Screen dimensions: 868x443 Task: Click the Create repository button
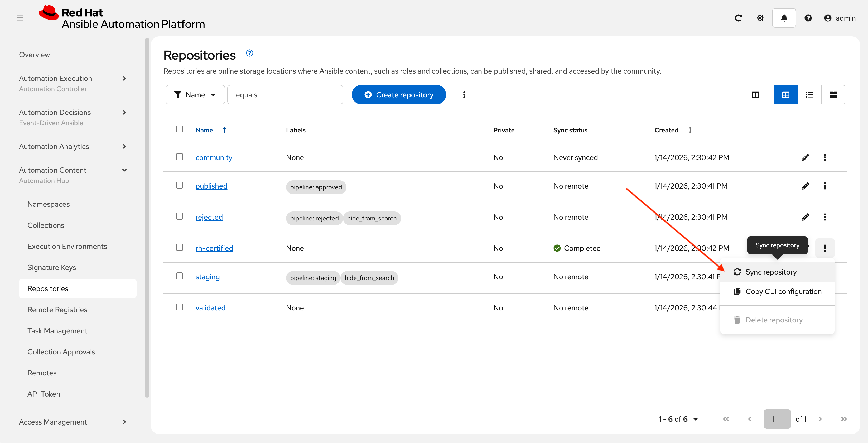tap(399, 95)
